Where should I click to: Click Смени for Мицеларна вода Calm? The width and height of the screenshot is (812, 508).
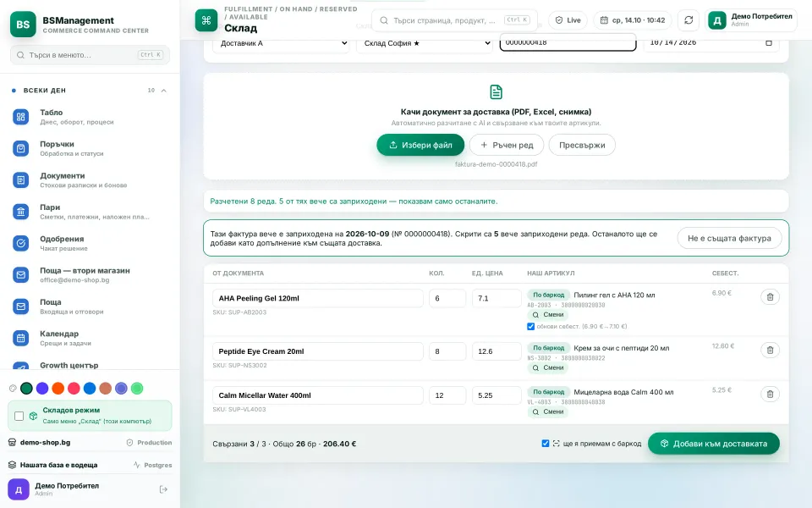548,411
